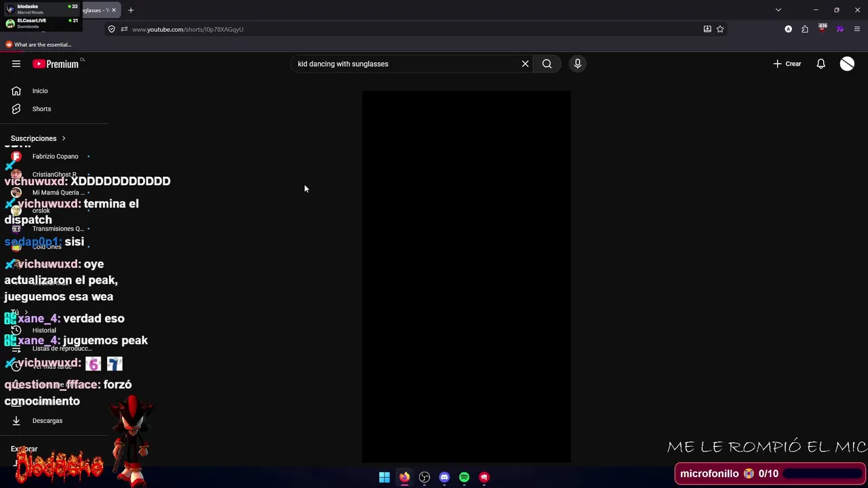This screenshot has width=868, height=488.
Task: Click the Inicio home icon
Action: pos(16,91)
